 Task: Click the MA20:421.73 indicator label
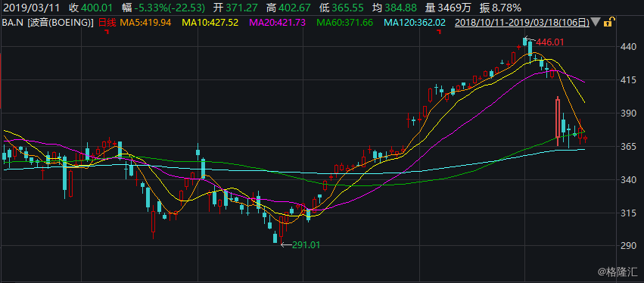tap(277, 23)
